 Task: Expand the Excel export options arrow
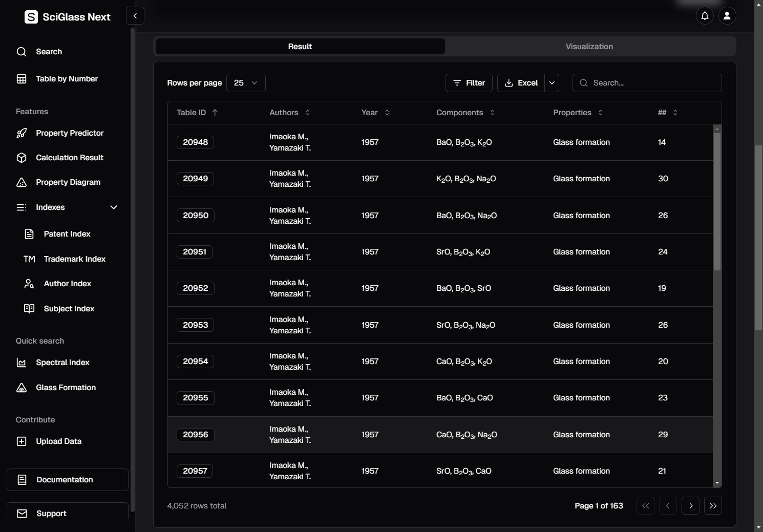[x=552, y=83]
